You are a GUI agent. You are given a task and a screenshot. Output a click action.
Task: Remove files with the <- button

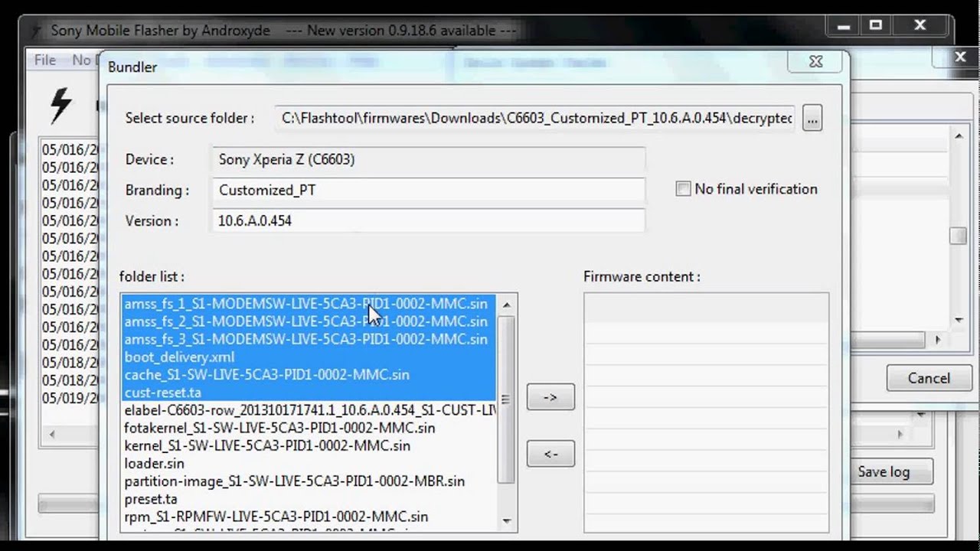[550, 454]
